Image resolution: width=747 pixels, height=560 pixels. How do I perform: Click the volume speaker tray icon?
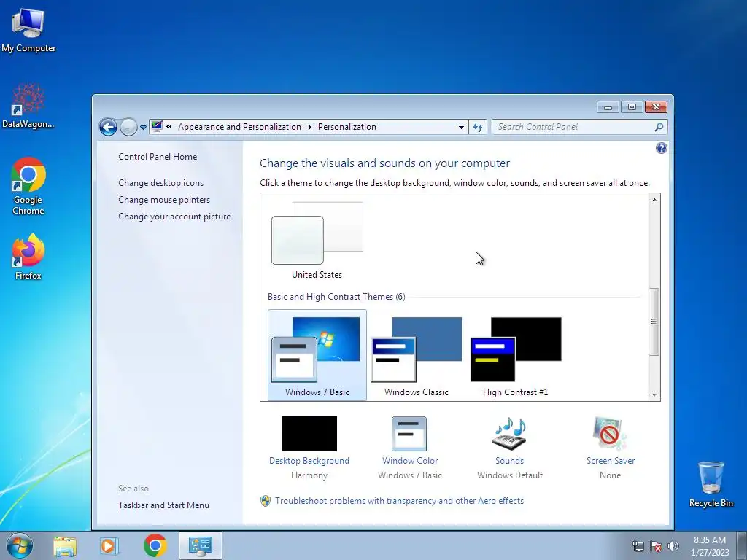[x=673, y=546]
